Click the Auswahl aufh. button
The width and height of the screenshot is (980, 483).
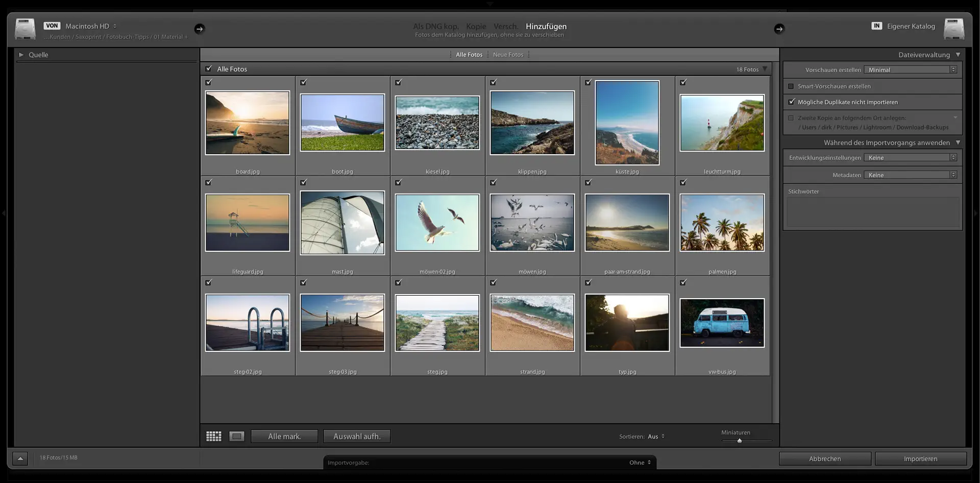coord(356,436)
